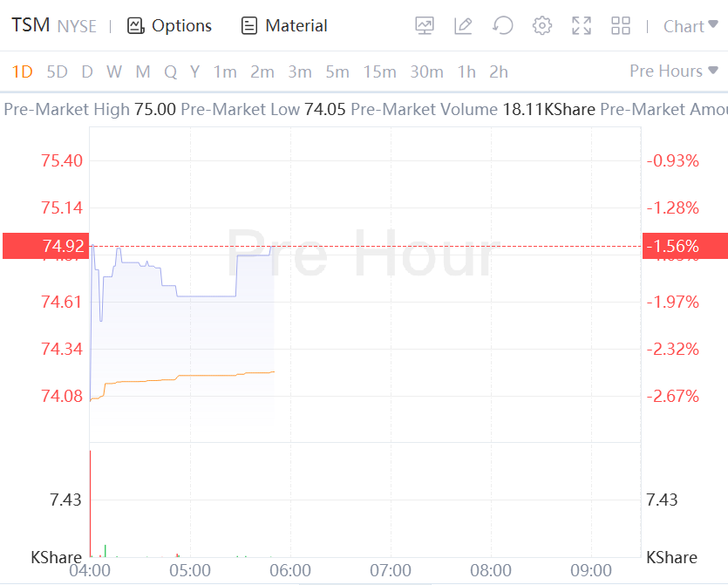Click the chart comparison icon in toolbar

coord(425,26)
